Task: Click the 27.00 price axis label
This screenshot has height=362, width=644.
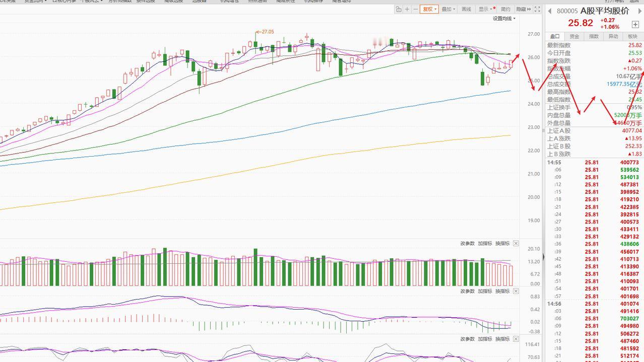Action: coord(533,34)
